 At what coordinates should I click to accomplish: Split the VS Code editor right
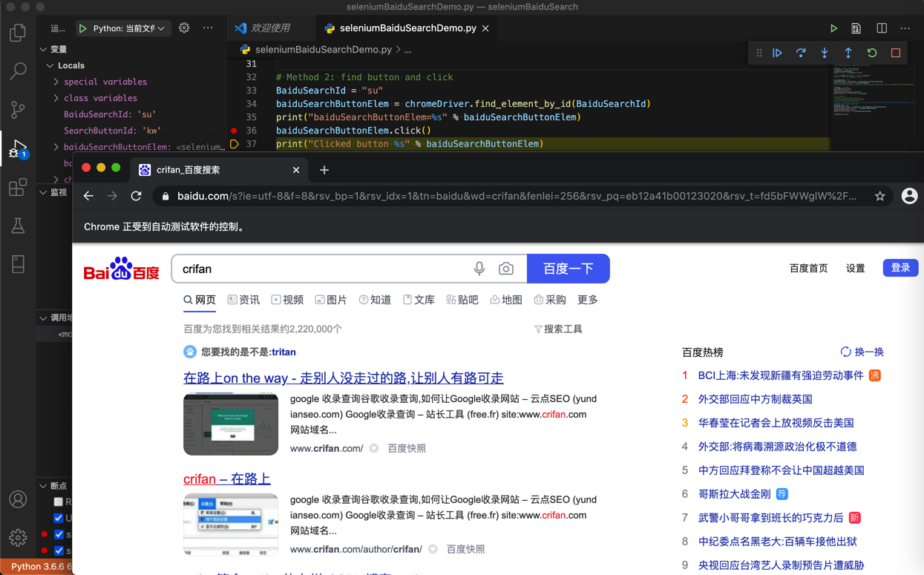882,28
